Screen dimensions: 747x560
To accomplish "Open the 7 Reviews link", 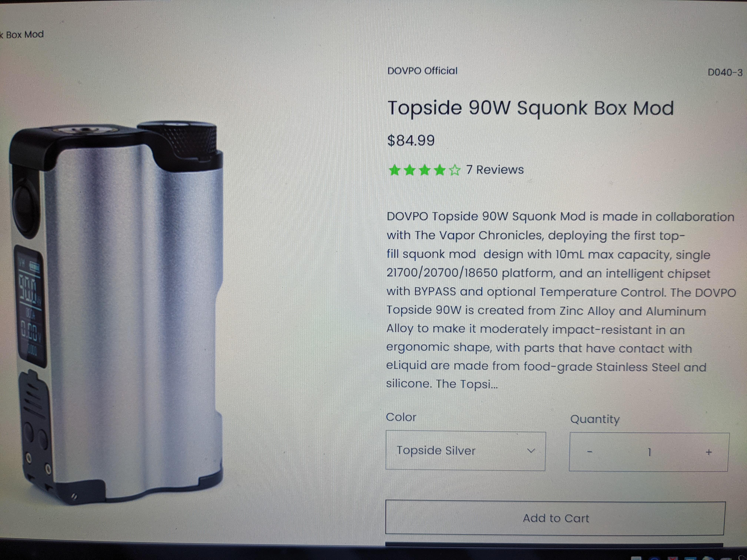I will tap(495, 170).
